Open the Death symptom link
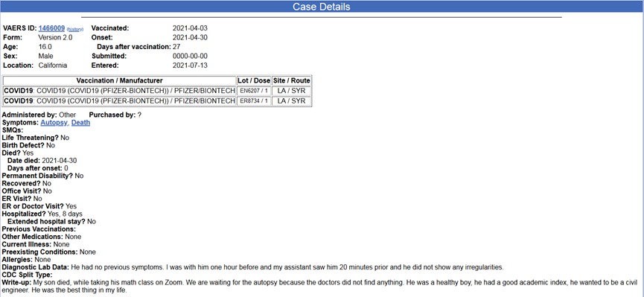This screenshot has height=297, width=644. tap(81, 122)
